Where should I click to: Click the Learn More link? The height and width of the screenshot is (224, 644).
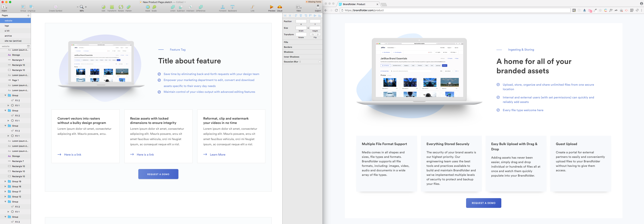217,154
